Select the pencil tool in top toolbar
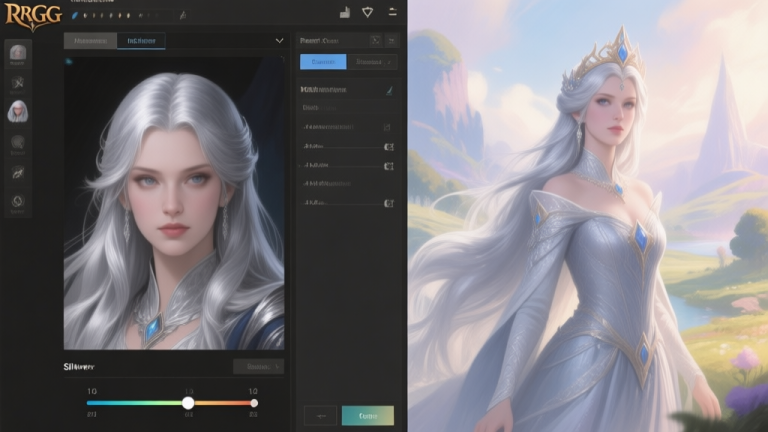 coord(183,16)
